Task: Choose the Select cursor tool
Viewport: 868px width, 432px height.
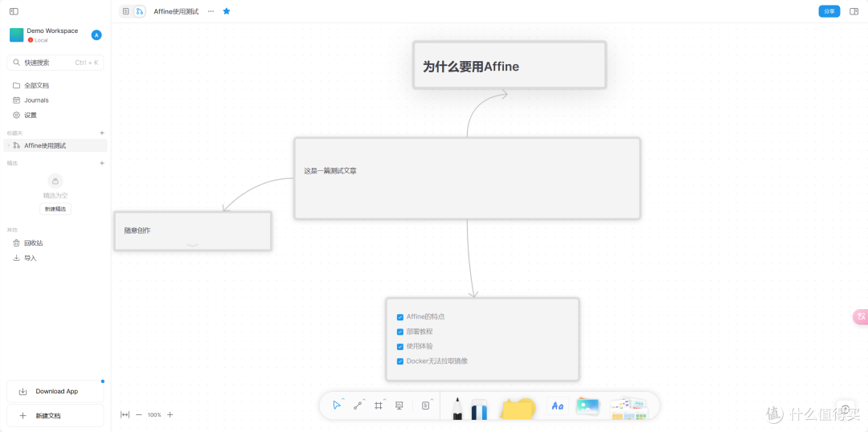Action: tap(336, 406)
